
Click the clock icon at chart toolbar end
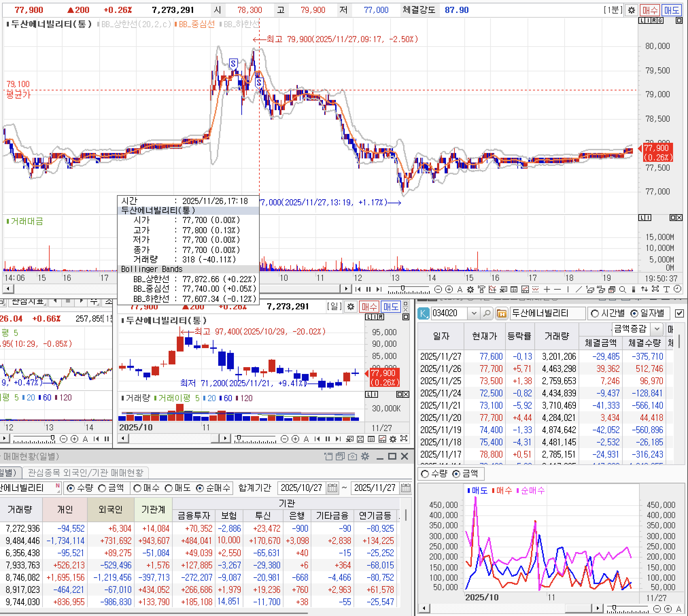click(x=677, y=289)
